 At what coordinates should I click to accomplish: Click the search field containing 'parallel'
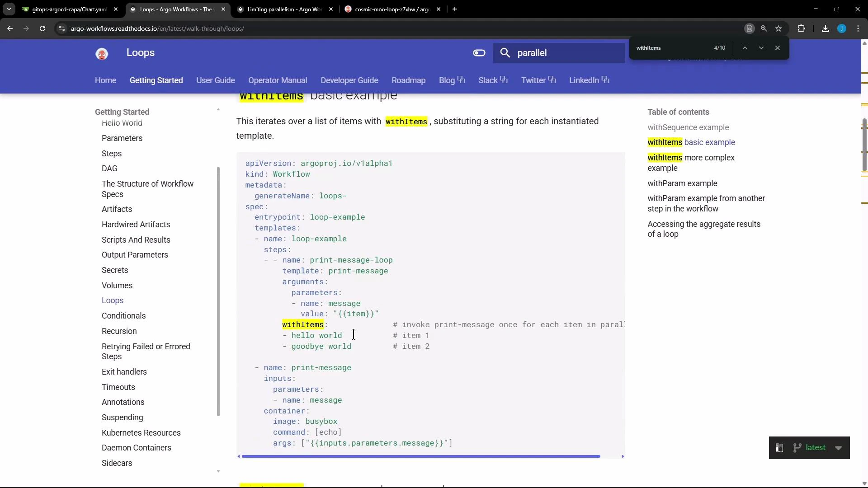(x=559, y=53)
